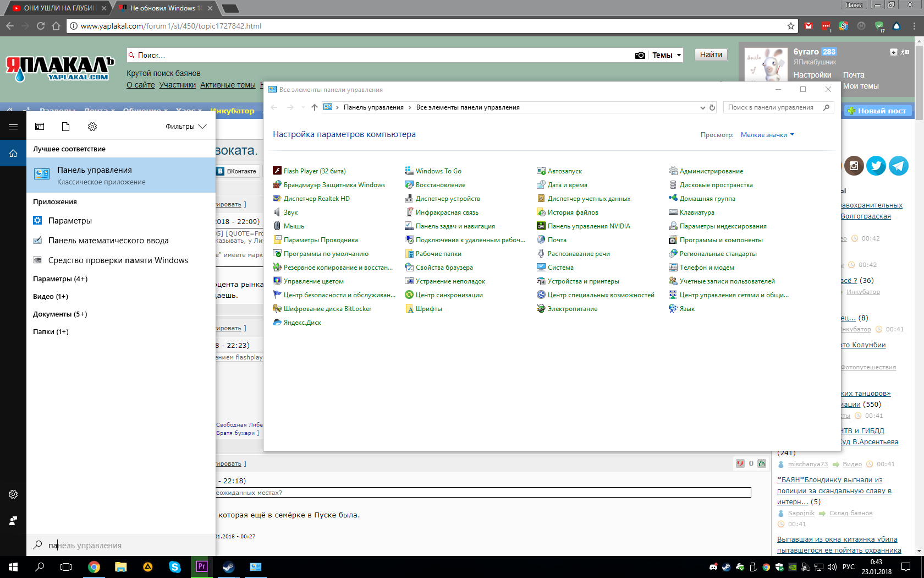Viewport: 924px width, 578px height.
Task: Open the breadcrumb arrow after Панель управления
Action: pos(410,107)
